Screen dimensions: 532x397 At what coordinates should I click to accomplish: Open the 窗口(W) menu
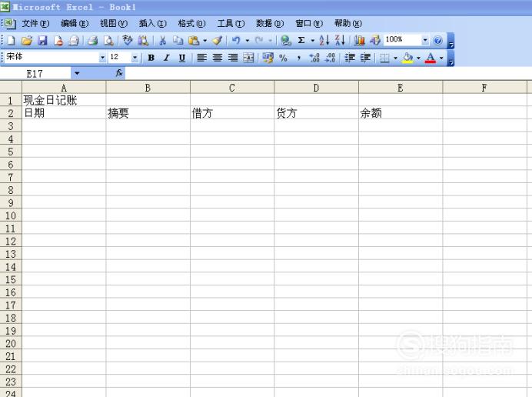309,23
